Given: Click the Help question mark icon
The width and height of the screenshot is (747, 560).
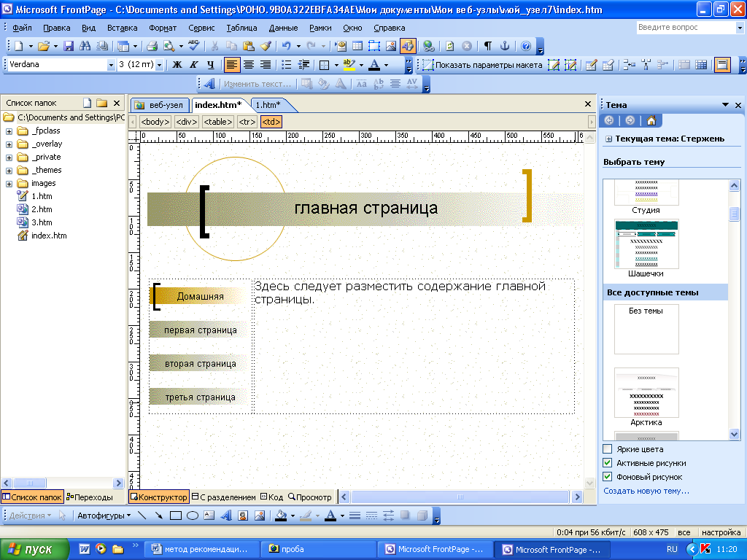Looking at the screenshot, I should click(x=525, y=46).
